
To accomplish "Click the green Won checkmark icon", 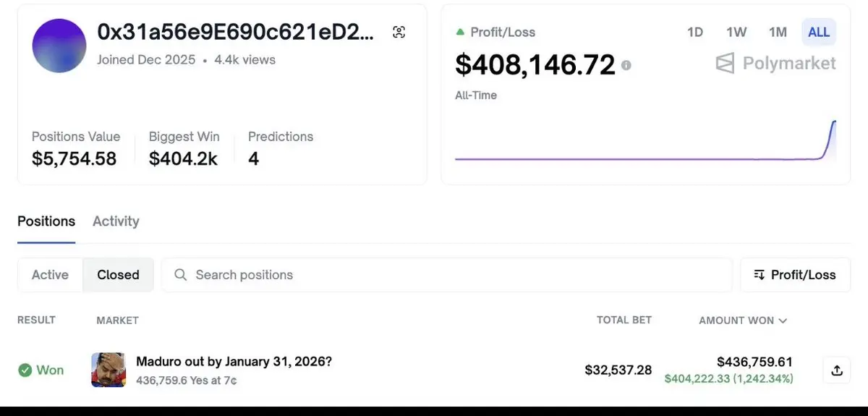I will [25, 370].
